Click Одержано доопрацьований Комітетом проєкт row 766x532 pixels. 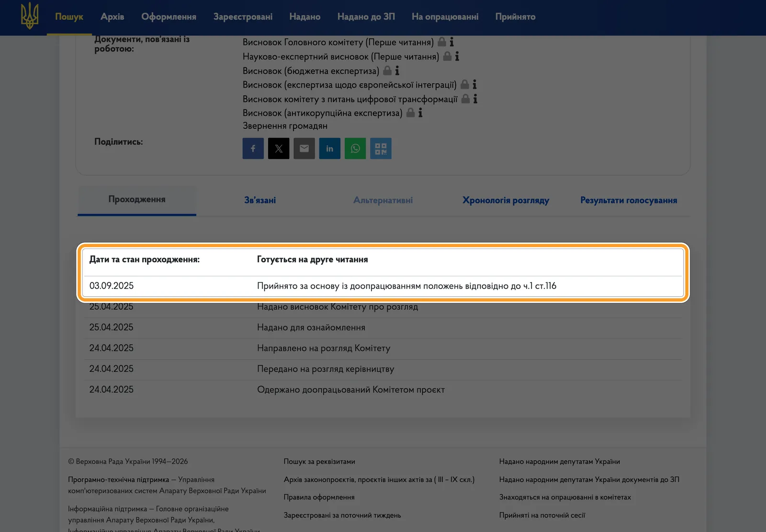coord(383,390)
